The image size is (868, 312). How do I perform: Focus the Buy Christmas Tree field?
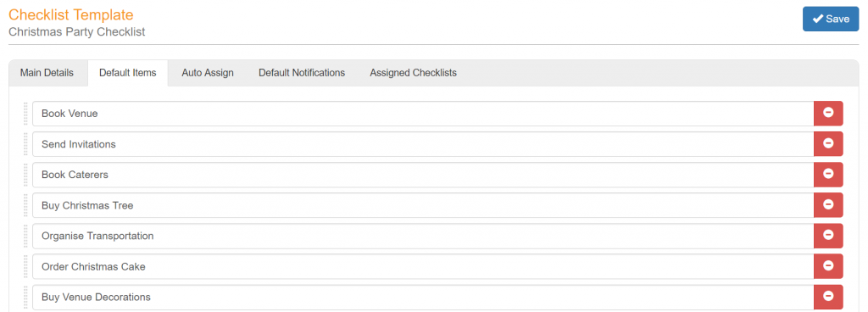pyautogui.click(x=423, y=205)
